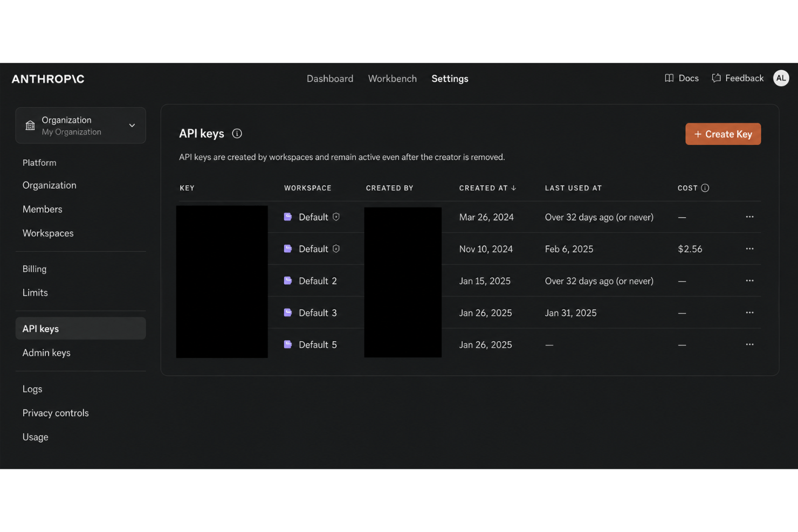Click the Created By column header
798x532 pixels.
(x=390, y=188)
